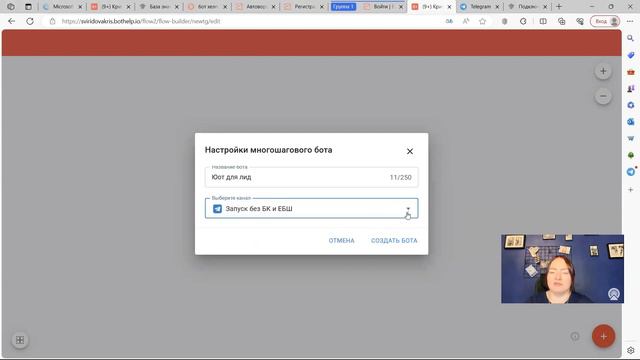Screen dimensions: 640x360
Task: Open browser essentials heart icon
Action: 580,21
